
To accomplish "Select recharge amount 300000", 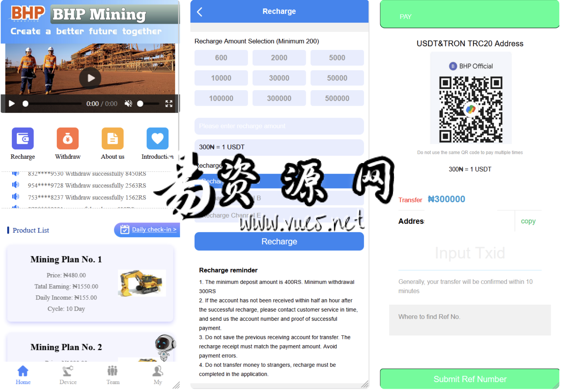I will coord(279,98).
